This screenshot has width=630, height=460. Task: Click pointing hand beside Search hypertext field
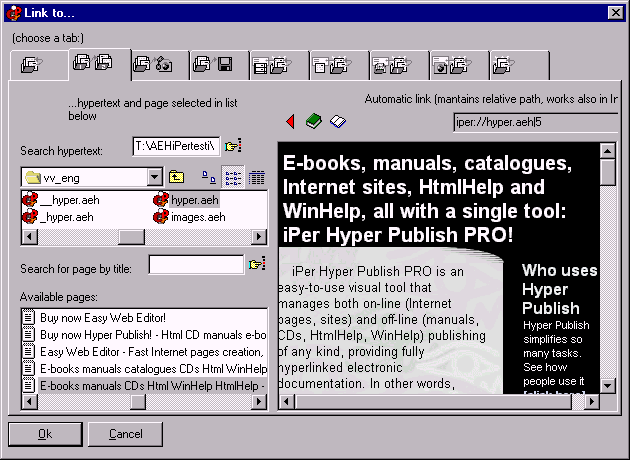pyautogui.click(x=233, y=146)
